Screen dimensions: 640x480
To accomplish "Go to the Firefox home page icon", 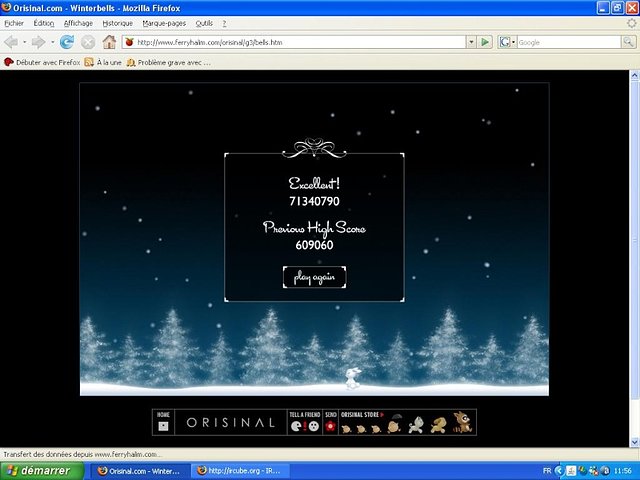I will (x=109, y=42).
